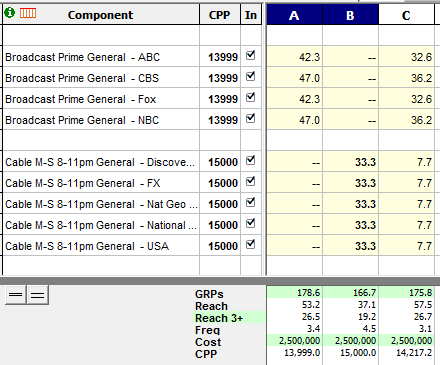Select column header B

tap(350, 15)
